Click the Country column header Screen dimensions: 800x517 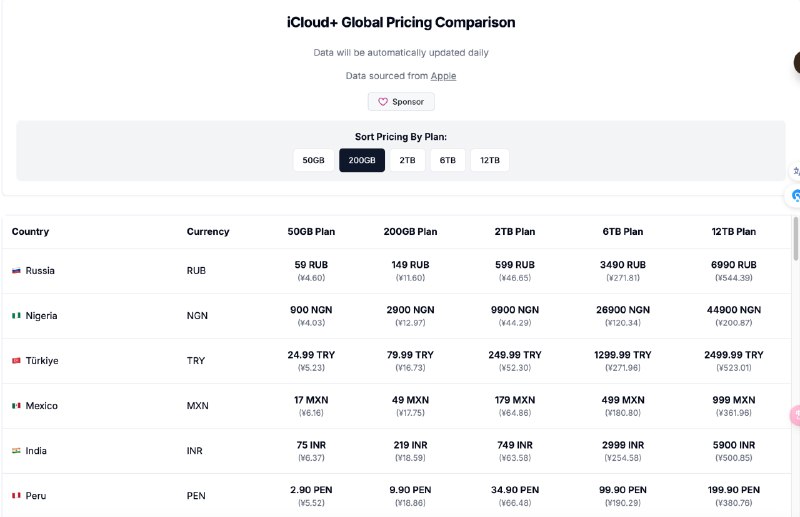pos(30,232)
